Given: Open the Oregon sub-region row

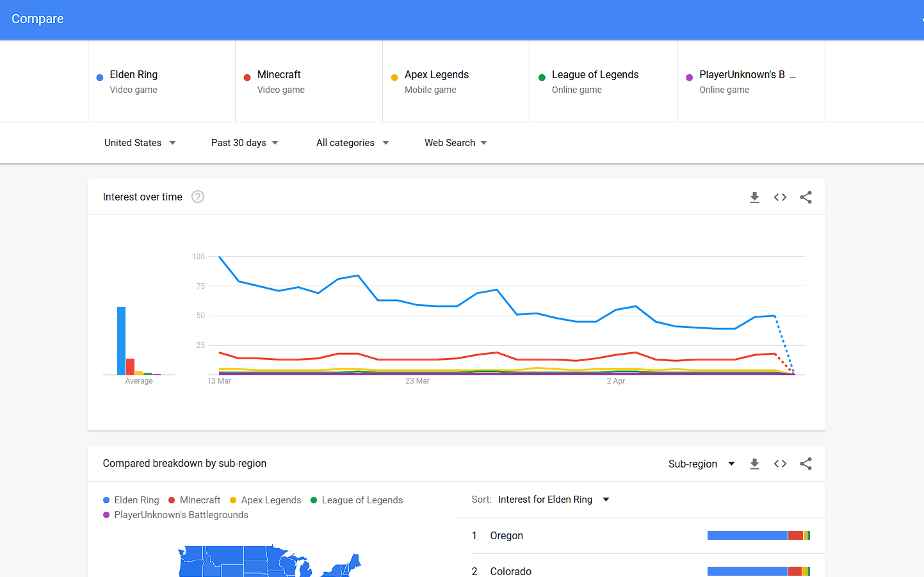Looking at the screenshot, I should click(x=641, y=535).
